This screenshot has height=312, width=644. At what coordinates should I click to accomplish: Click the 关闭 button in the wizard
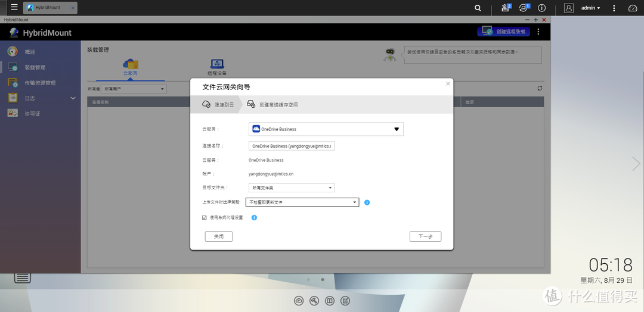pyautogui.click(x=219, y=236)
